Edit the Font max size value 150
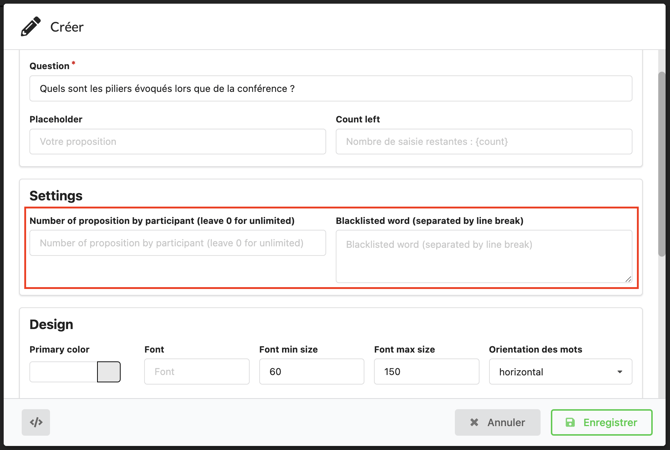This screenshot has height=450, width=670. (x=426, y=372)
